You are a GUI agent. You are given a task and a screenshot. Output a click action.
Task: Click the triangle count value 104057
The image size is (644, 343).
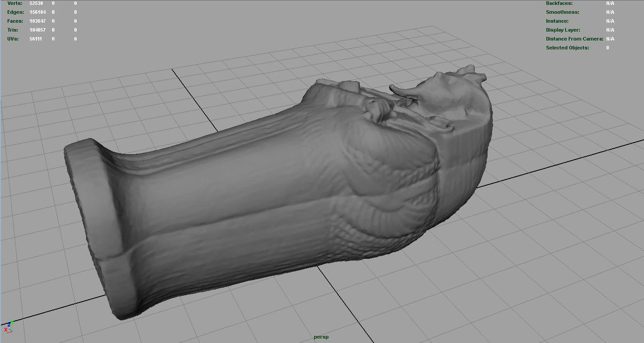point(37,30)
